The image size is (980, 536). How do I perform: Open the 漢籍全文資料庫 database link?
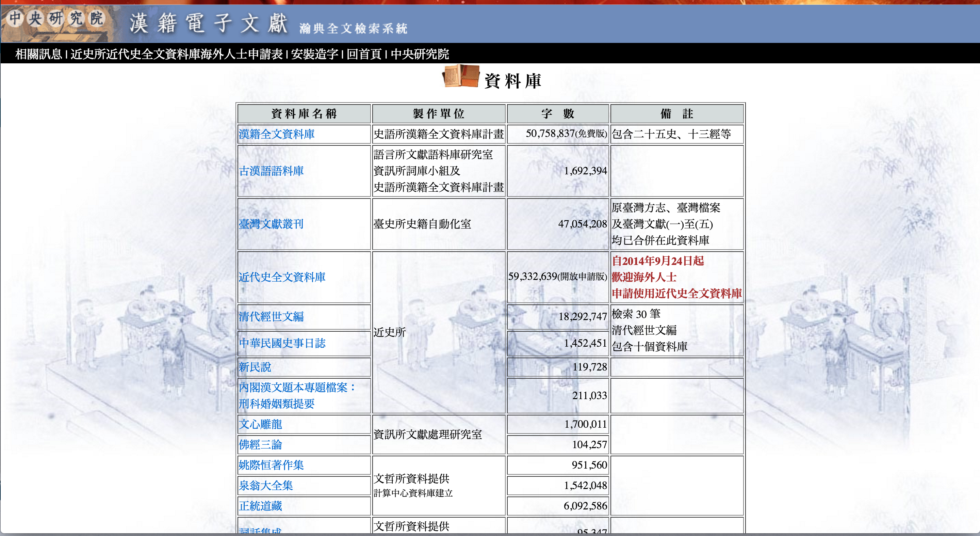[277, 134]
